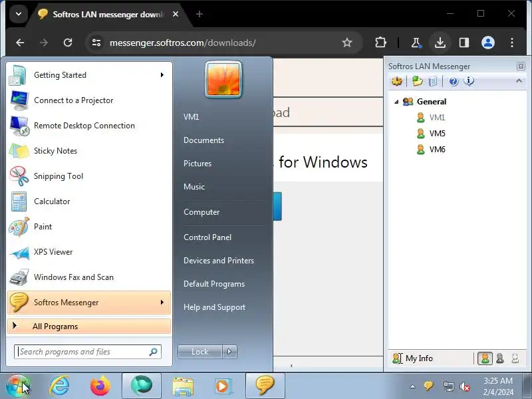This screenshot has height=399, width=532.
Task: Open XPS Viewer
Action: pos(89,252)
